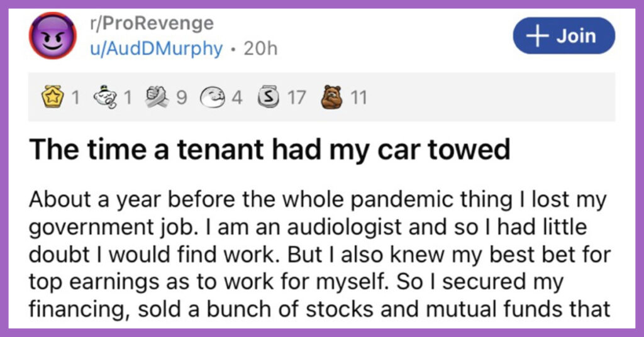The image size is (644, 337).
Task: Click the gold star award icon
Action: click(53, 97)
